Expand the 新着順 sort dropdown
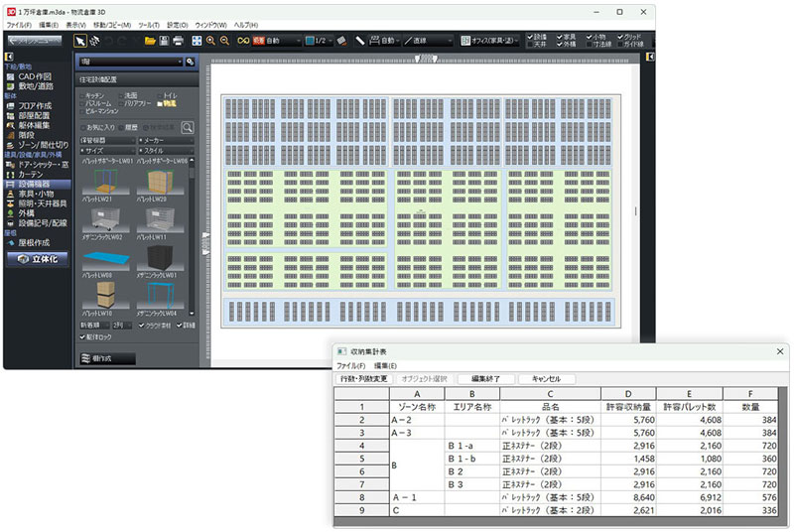 93,325
